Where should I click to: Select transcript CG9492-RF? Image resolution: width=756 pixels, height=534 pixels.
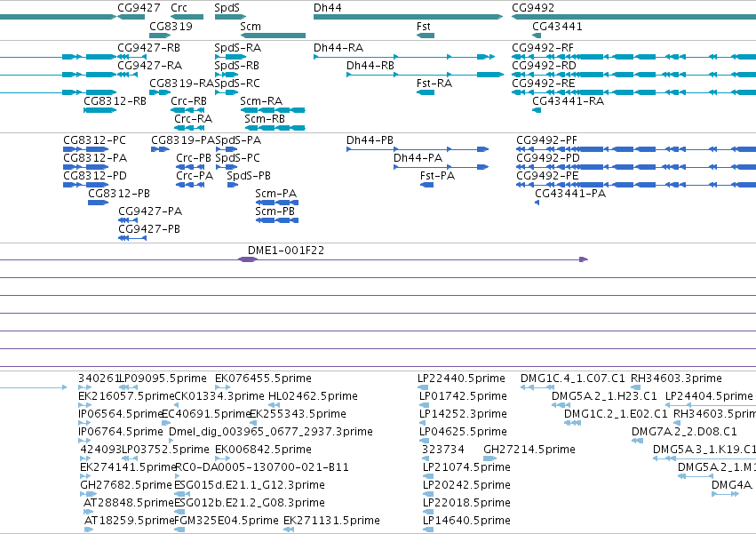(633, 57)
